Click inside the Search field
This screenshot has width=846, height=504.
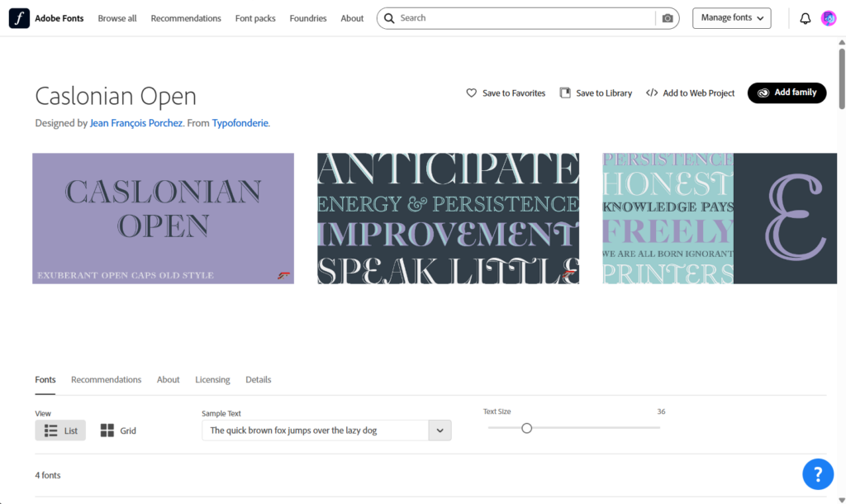[526, 18]
